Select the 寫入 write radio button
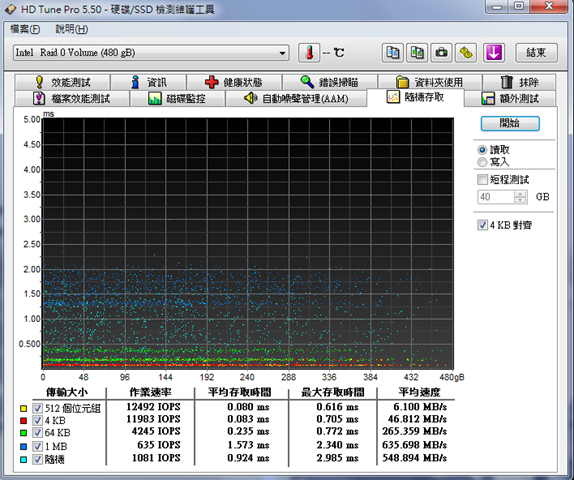The width and height of the screenshot is (574, 480). click(482, 162)
